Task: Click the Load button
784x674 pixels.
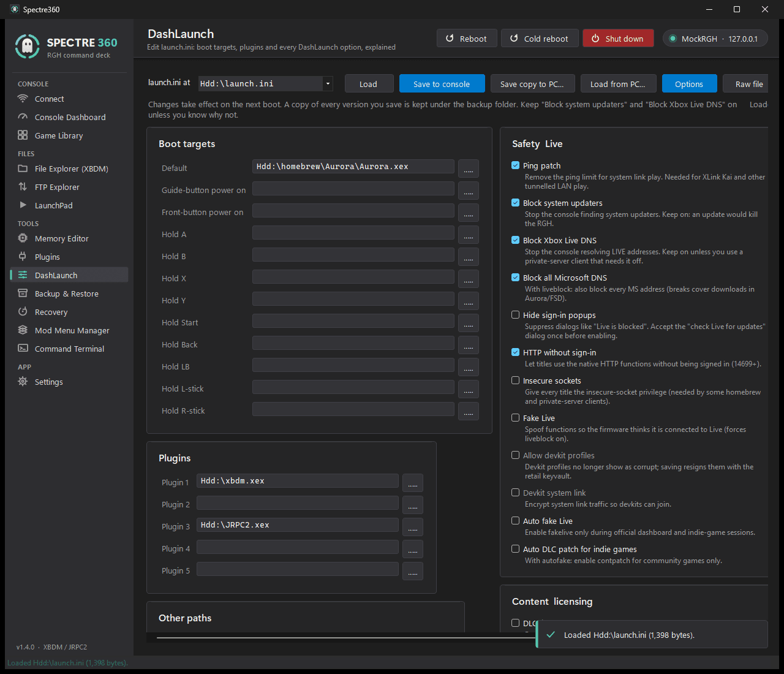Action: 368,84
